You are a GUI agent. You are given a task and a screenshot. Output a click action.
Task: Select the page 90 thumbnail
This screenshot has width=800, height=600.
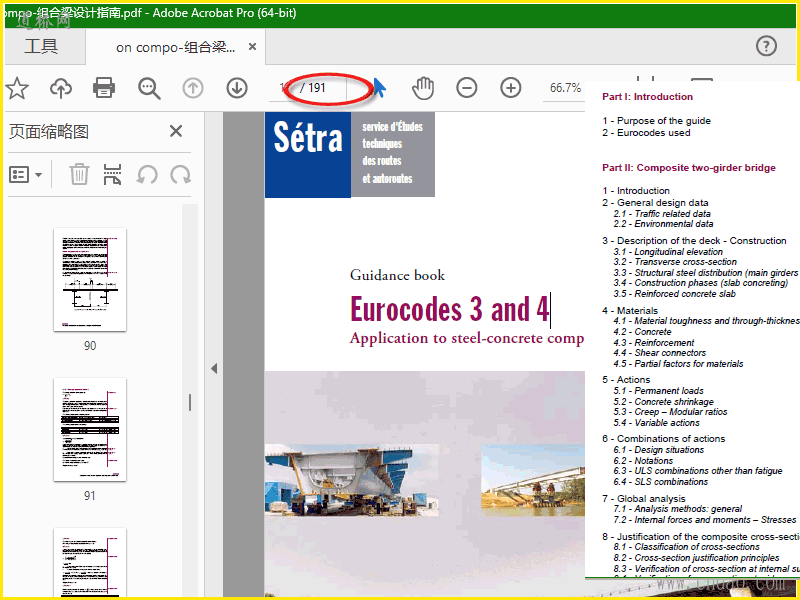point(90,280)
